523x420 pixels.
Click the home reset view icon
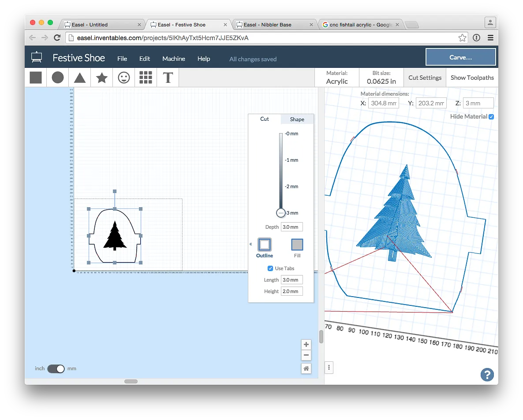[306, 368]
